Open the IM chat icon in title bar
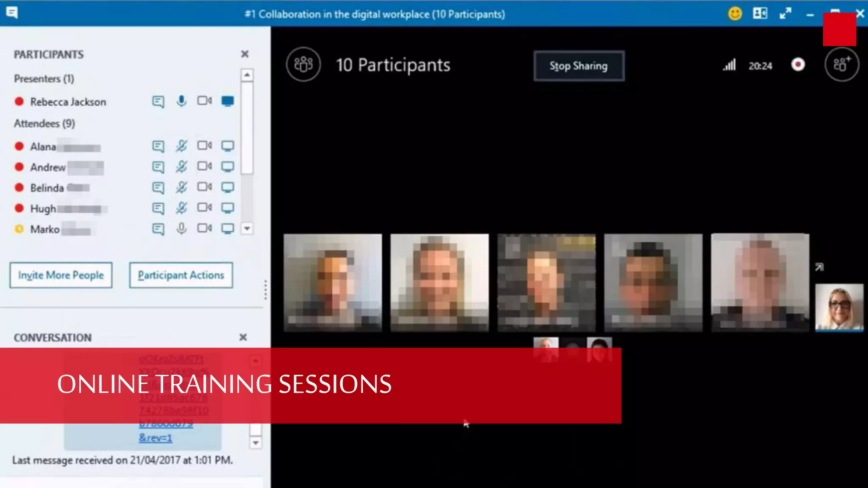Viewport: 868px width, 488px height. pyautogui.click(x=12, y=13)
